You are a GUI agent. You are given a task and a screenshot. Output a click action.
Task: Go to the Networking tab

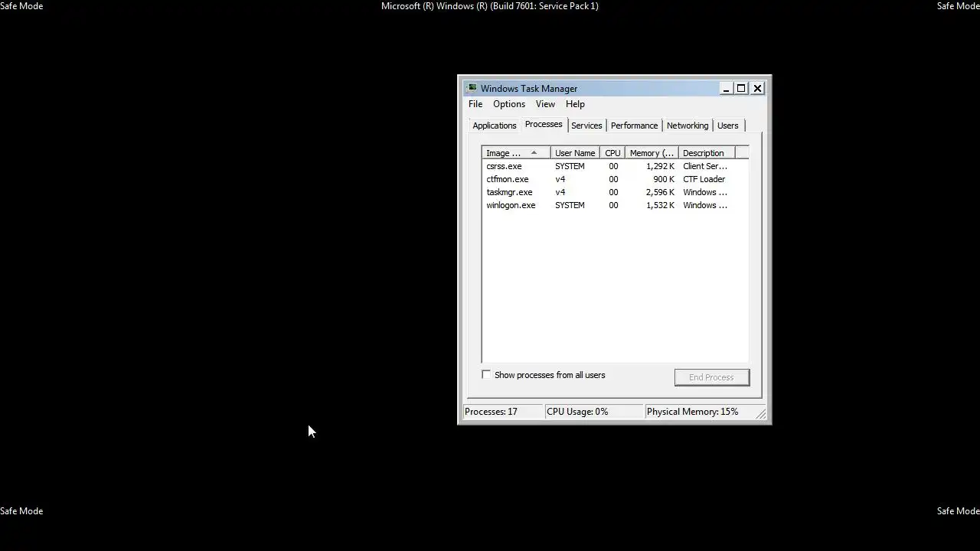(688, 126)
